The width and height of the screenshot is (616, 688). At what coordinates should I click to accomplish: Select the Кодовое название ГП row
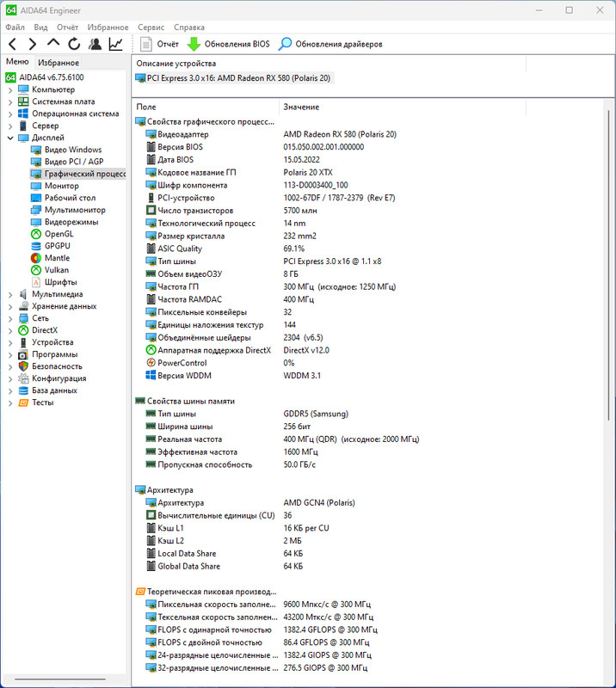pos(239,173)
